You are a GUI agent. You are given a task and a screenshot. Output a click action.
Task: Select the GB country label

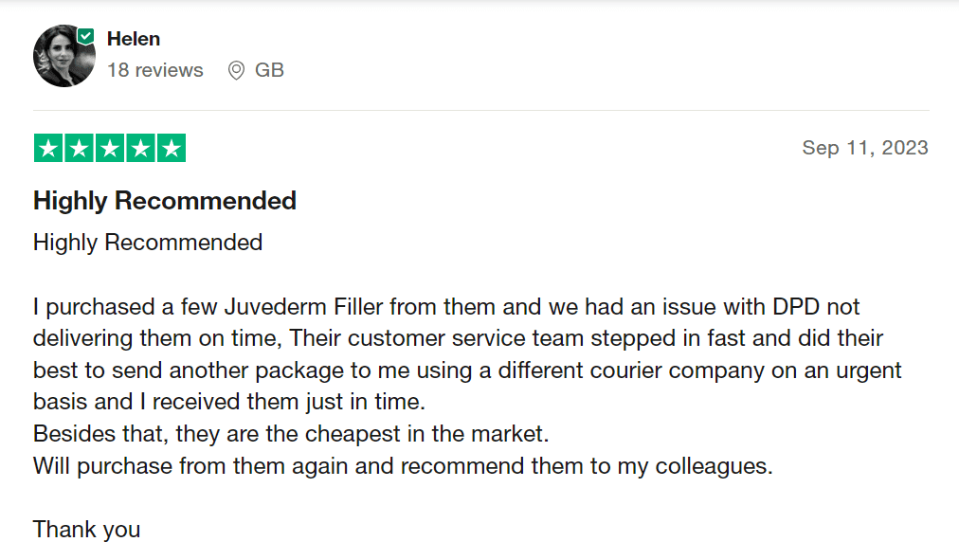(269, 70)
